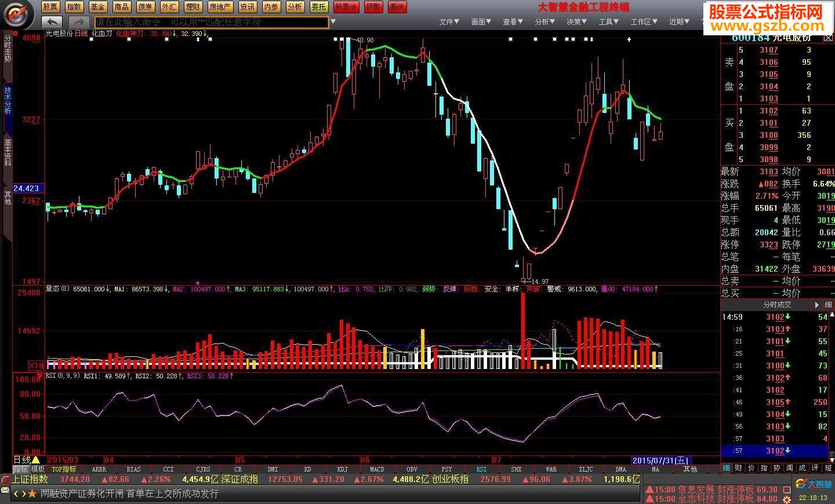Select the MACD indicator
This screenshot has height=504, width=835.
tap(377, 469)
